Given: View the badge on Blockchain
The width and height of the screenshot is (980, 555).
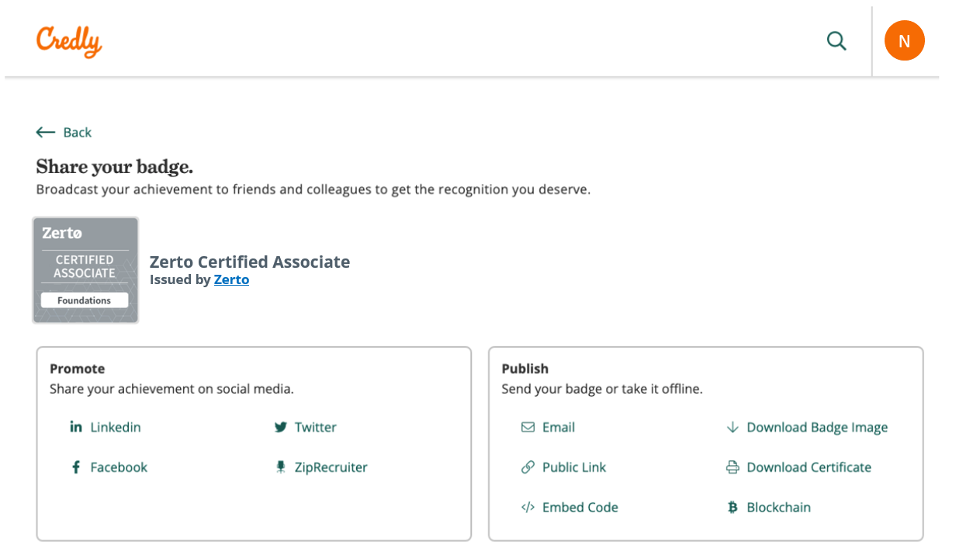Looking at the screenshot, I should [x=778, y=507].
